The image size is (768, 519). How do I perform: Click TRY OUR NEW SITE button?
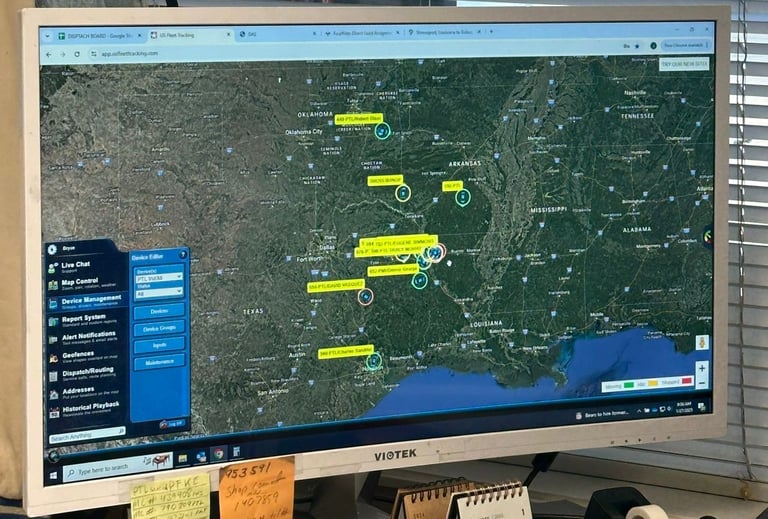tap(684, 64)
